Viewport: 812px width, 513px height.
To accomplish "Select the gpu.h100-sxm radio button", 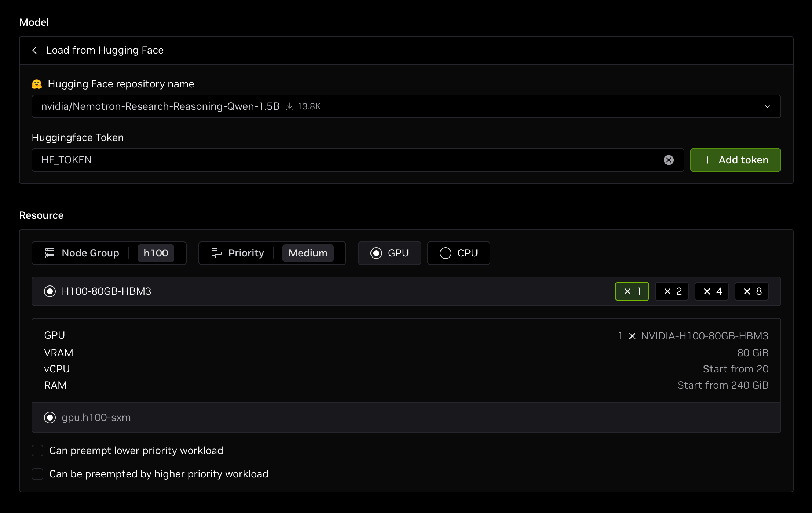I will click(50, 418).
